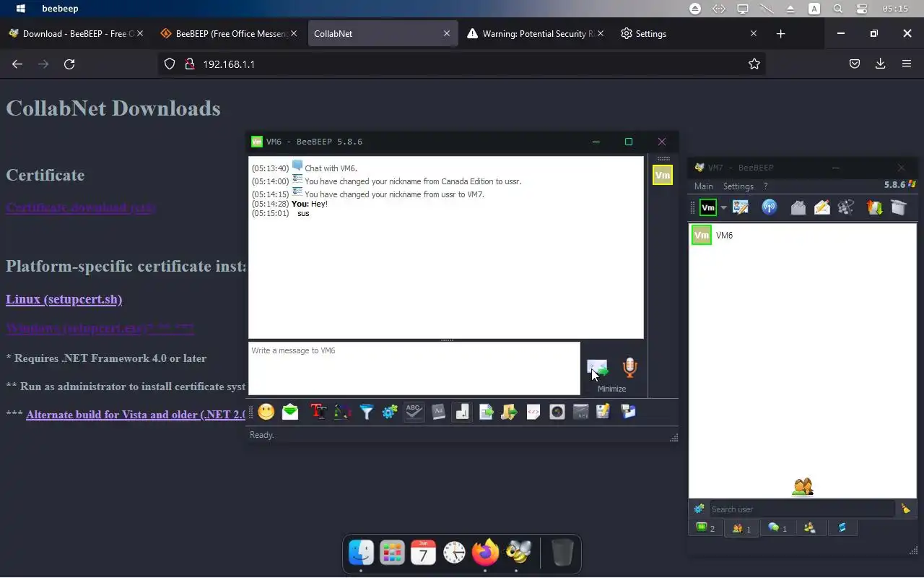Click the broom clear search icon

905,509
